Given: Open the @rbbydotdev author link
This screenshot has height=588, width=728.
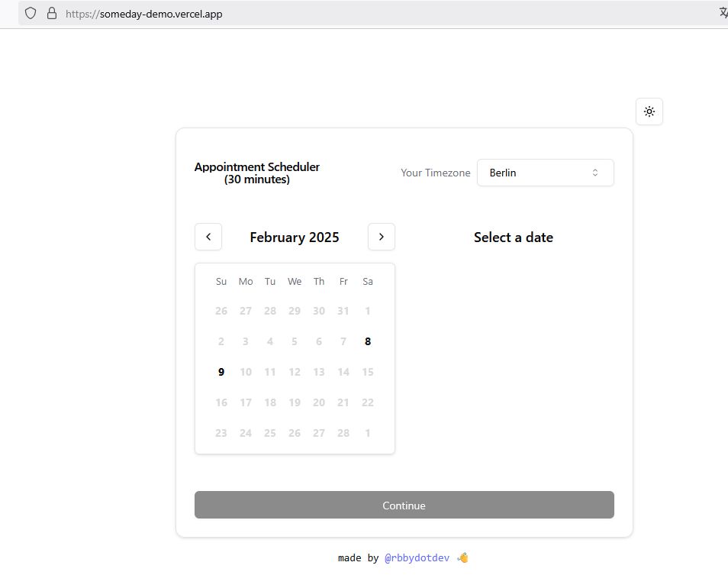Looking at the screenshot, I should pyautogui.click(x=417, y=558).
